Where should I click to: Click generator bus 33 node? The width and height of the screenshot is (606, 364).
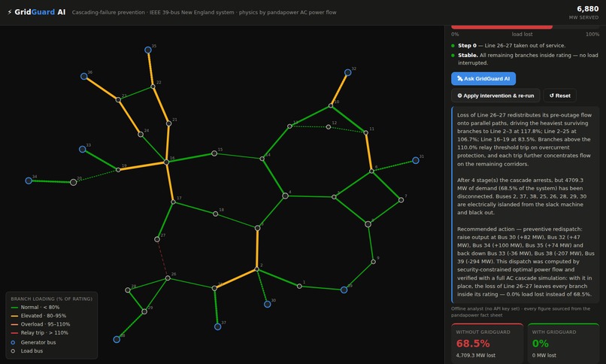pyautogui.click(x=82, y=149)
